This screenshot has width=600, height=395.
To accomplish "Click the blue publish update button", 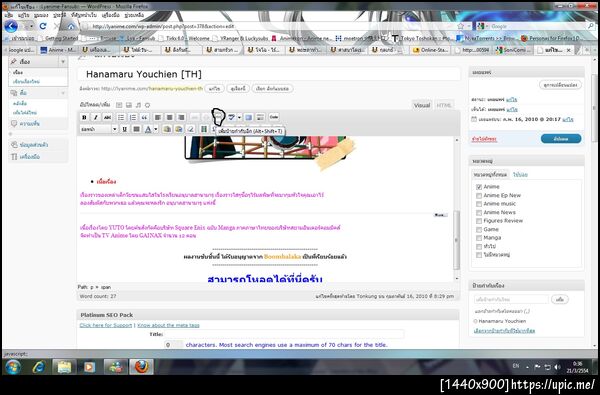I will click(x=561, y=139).
